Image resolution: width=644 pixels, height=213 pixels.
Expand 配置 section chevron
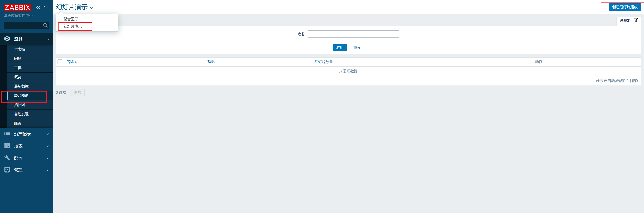click(x=47, y=158)
